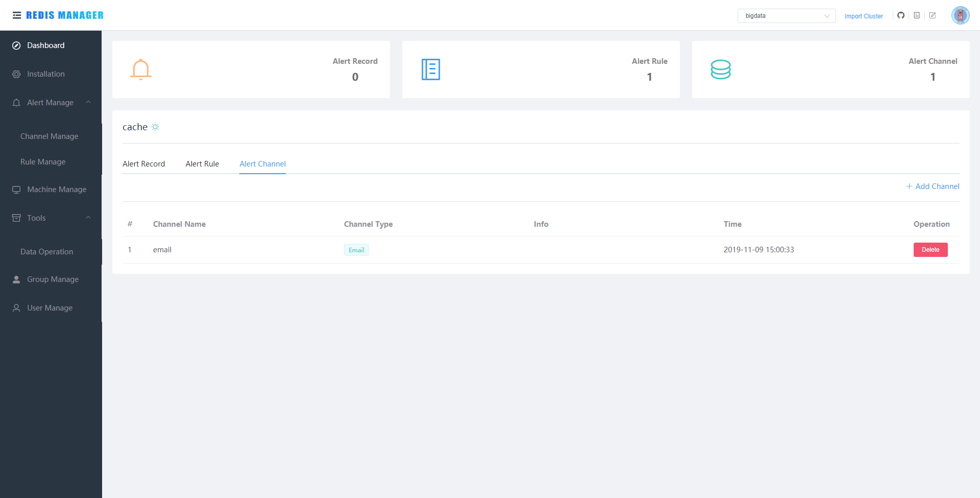Viewport: 980px width, 498px height.
Task: Open the bigdata cluster dropdown
Action: point(787,16)
